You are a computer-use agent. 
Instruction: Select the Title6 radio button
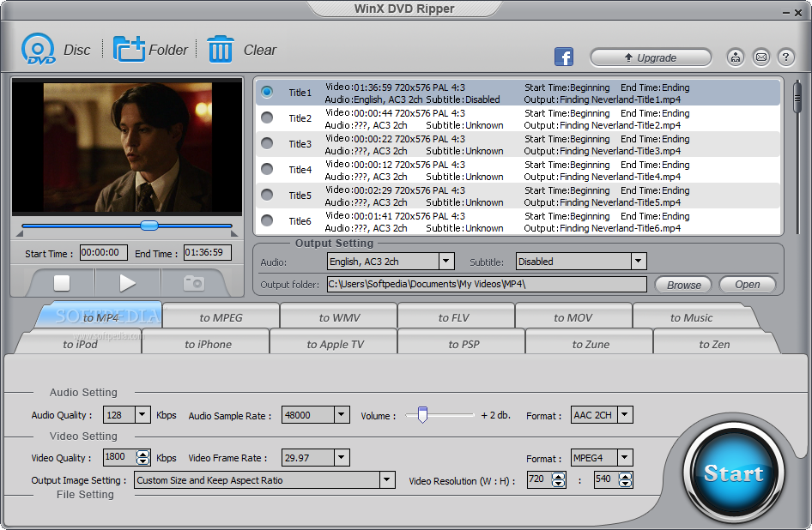(267, 221)
